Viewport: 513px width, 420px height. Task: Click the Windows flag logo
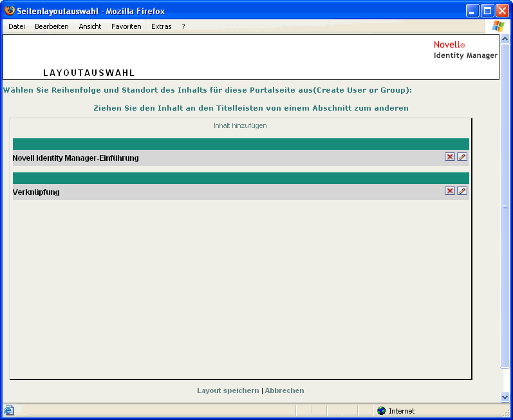coord(498,26)
